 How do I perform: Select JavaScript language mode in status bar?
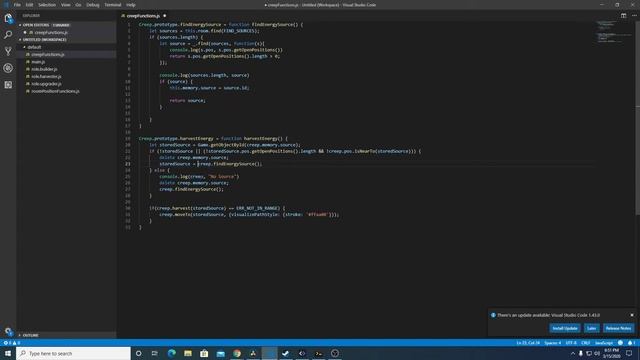pyautogui.click(x=604, y=343)
